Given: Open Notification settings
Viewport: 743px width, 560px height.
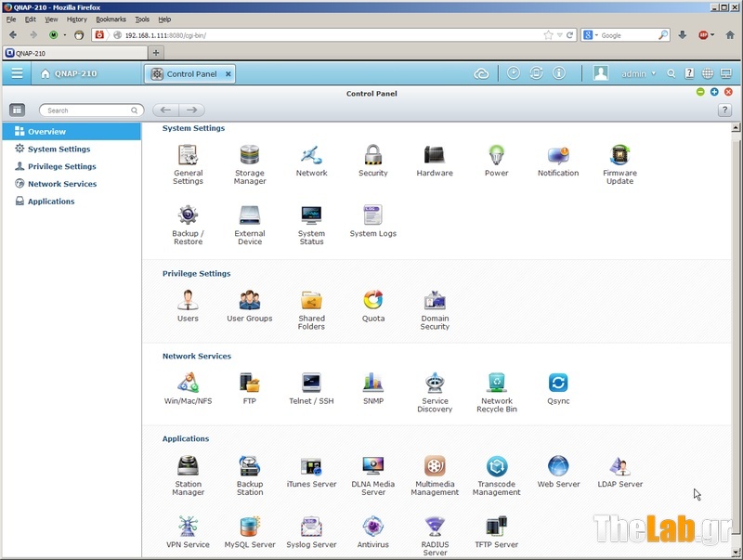Looking at the screenshot, I should [558, 160].
